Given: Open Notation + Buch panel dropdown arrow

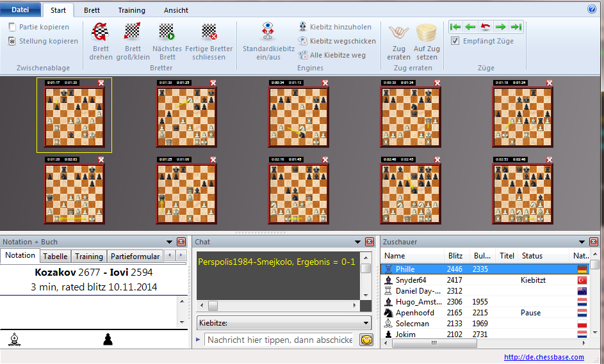Looking at the screenshot, I should [x=169, y=242].
